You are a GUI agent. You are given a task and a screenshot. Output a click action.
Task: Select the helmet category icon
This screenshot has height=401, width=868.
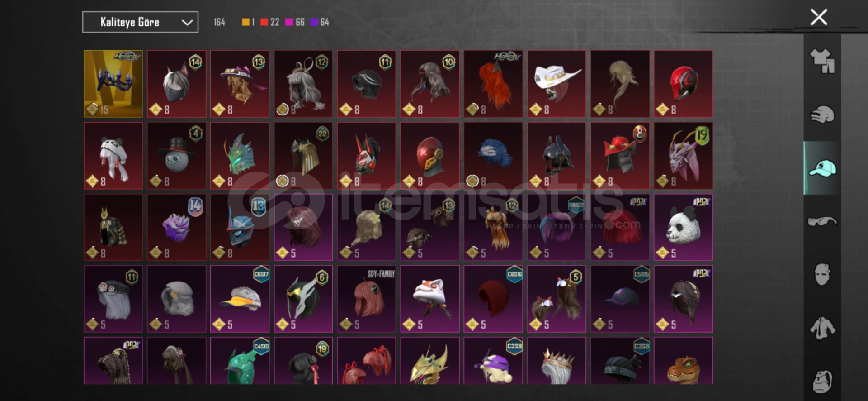pyautogui.click(x=822, y=115)
